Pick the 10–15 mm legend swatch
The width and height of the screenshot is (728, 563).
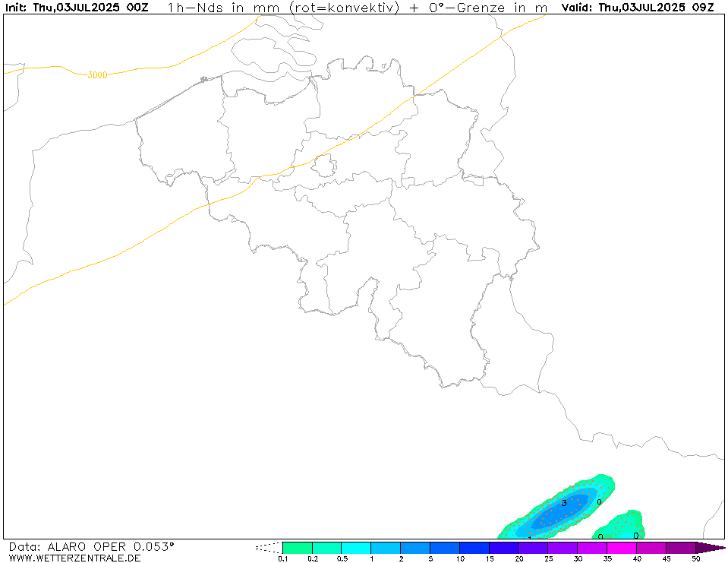tap(474, 548)
